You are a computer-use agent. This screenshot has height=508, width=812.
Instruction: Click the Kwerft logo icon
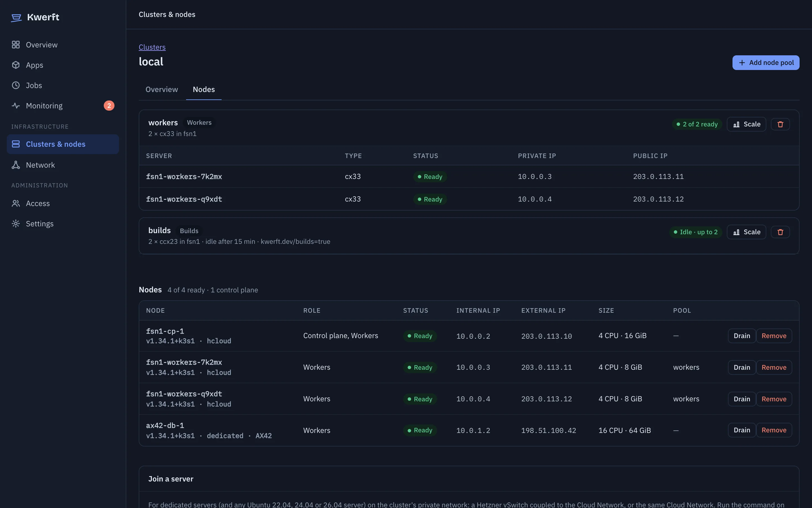pyautogui.click(x=16, y=17)
